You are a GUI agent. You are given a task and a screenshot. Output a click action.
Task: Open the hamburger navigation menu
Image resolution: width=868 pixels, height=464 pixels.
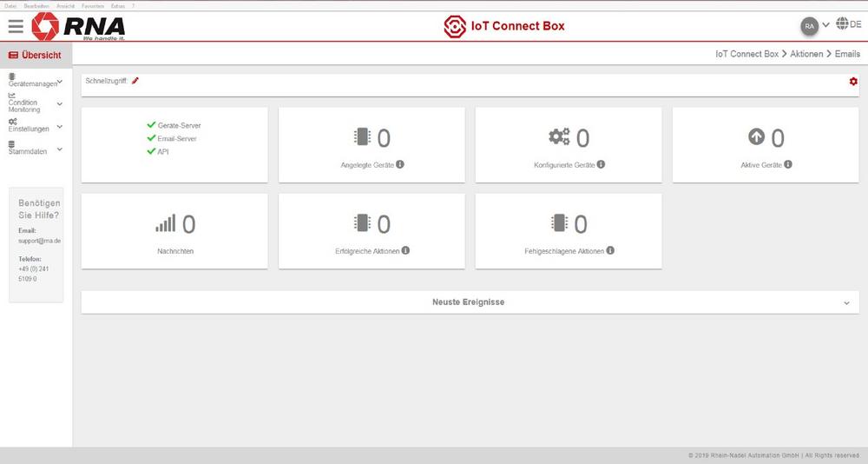point(16,27)
